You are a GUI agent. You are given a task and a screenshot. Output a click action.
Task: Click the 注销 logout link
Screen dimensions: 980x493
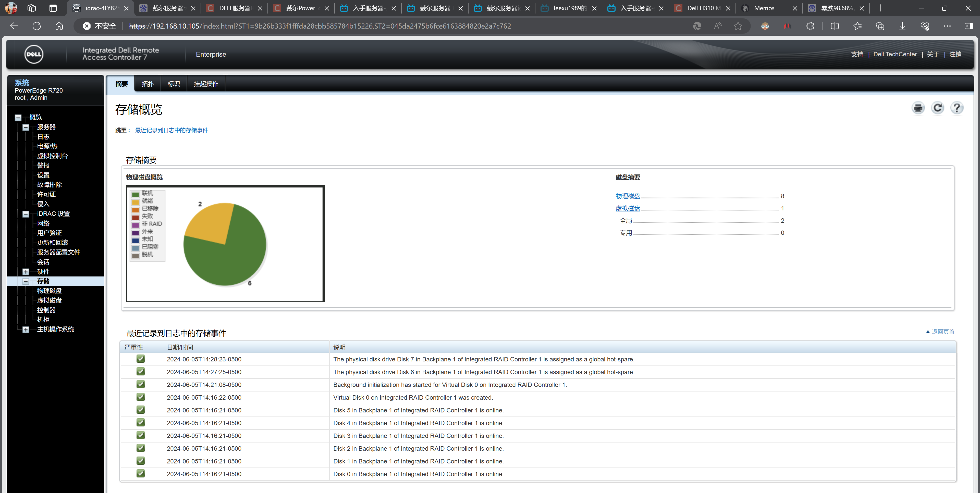[955, 54]
